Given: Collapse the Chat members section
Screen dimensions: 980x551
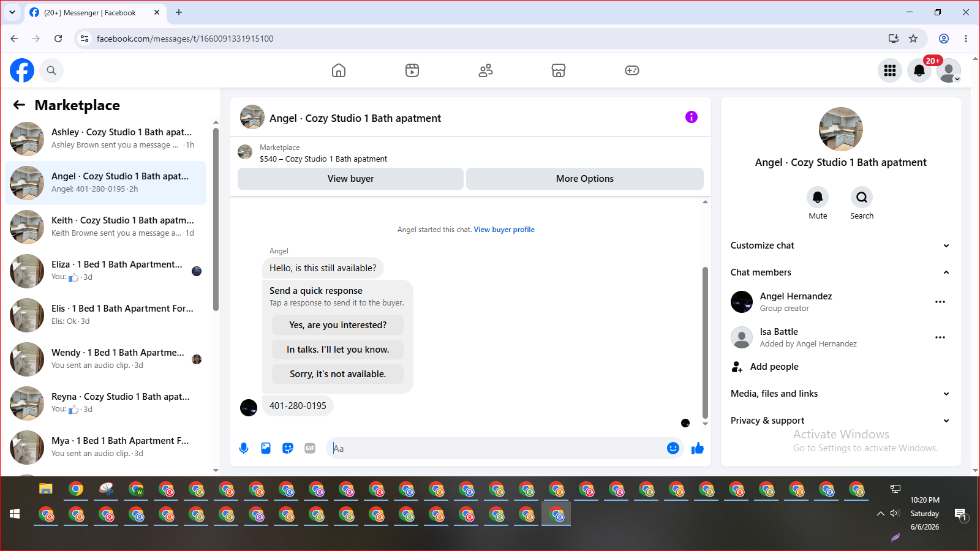Looking at the screenshot, I should coord(840,272).
